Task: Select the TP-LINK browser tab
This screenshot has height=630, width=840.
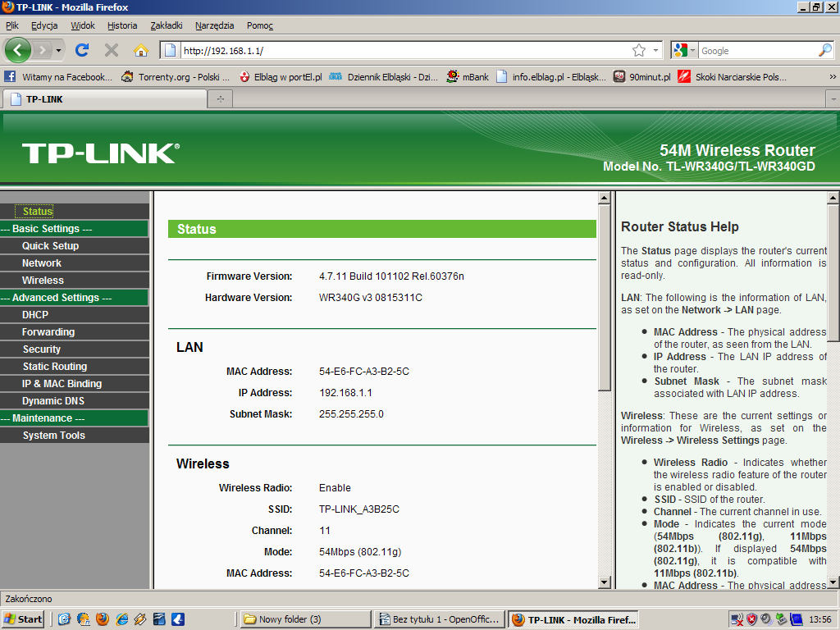Action: (105, 99)
